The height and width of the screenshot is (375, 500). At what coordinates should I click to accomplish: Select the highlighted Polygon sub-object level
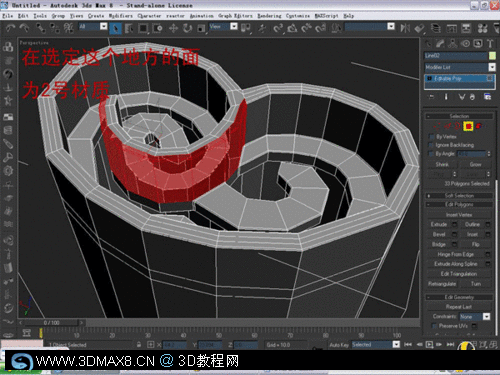[468, 126]
